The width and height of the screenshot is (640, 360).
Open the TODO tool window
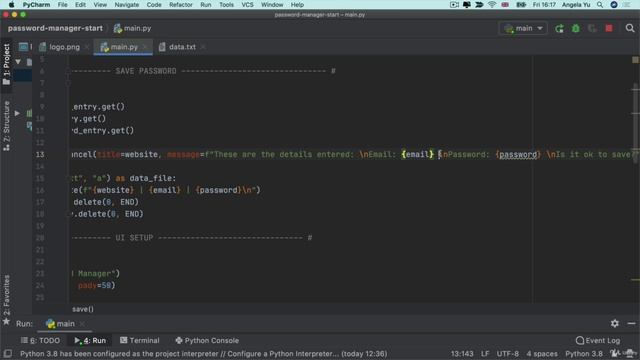click(40, 340)
